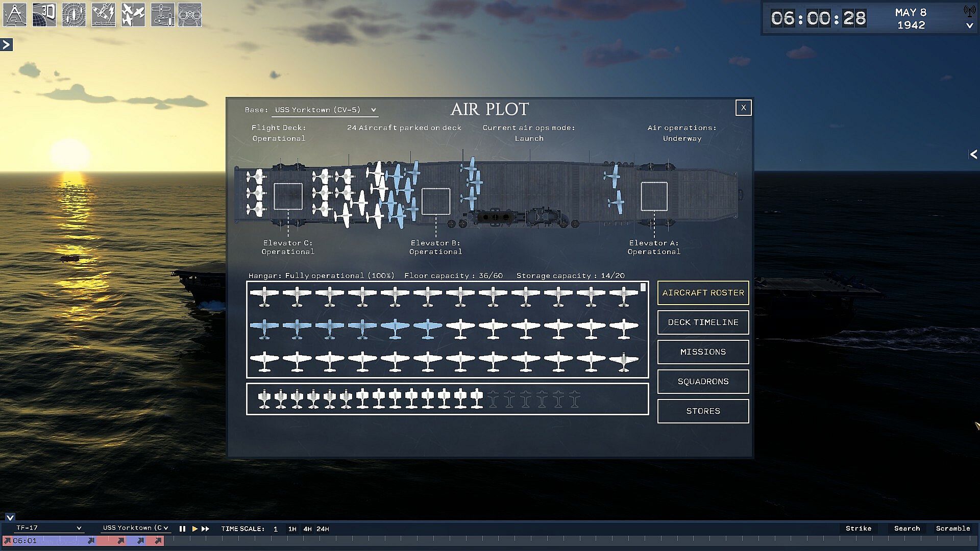Switch to the 3D globe view

coord(44,15)
